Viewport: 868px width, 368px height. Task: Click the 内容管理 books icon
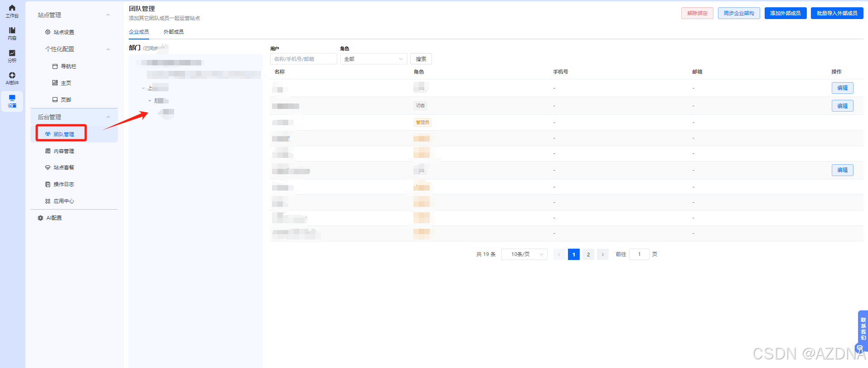48,151
